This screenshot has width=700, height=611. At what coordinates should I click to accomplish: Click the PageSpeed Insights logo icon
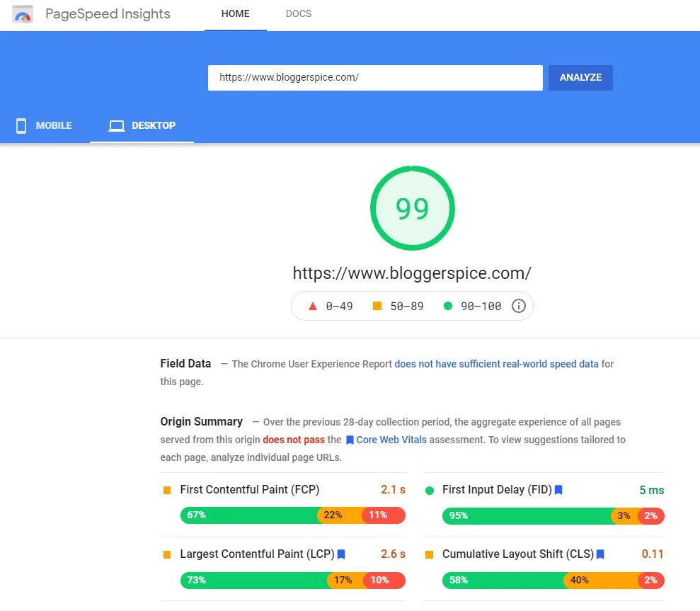point(23,14)
